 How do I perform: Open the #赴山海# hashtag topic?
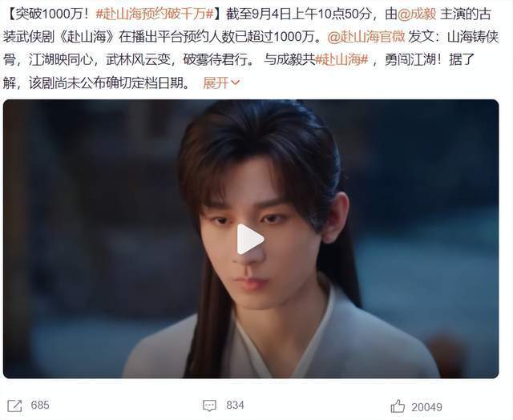pyautogui.click(x=342, y=60)
